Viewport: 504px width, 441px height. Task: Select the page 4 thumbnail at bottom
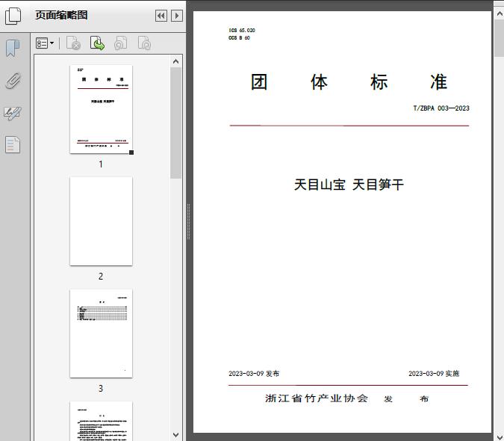[101, 421]
